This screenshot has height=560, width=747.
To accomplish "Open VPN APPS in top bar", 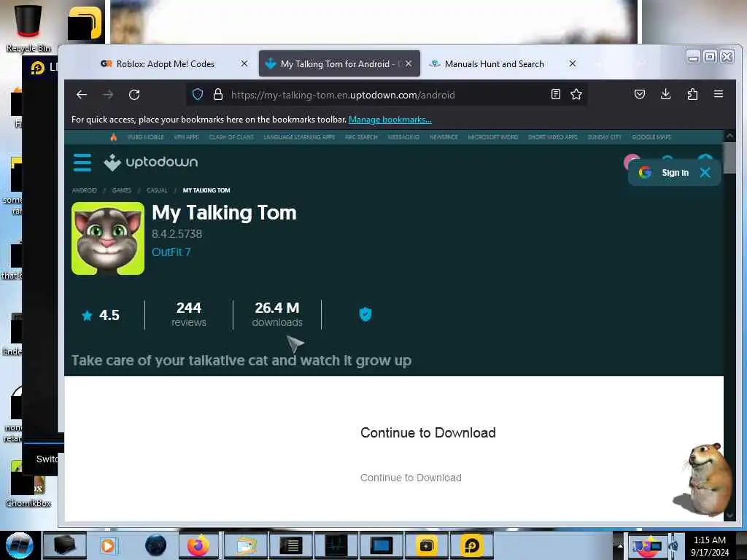I will coord(186,137).
